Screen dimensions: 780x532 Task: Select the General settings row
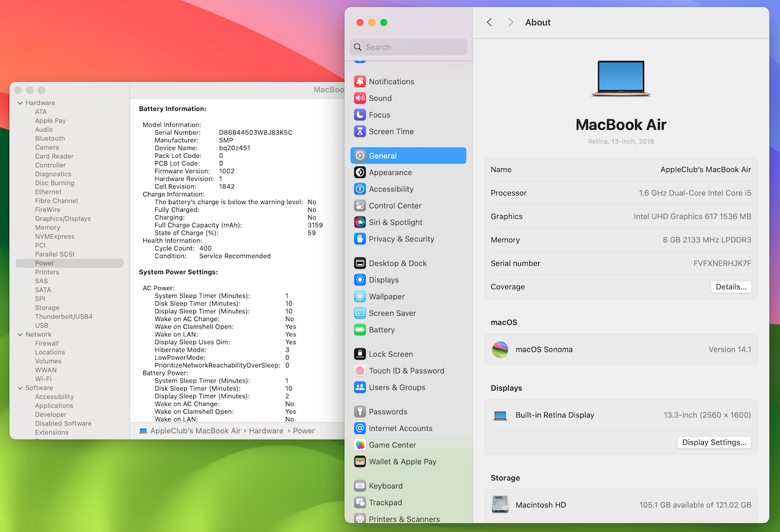click(x=408, y=156)
